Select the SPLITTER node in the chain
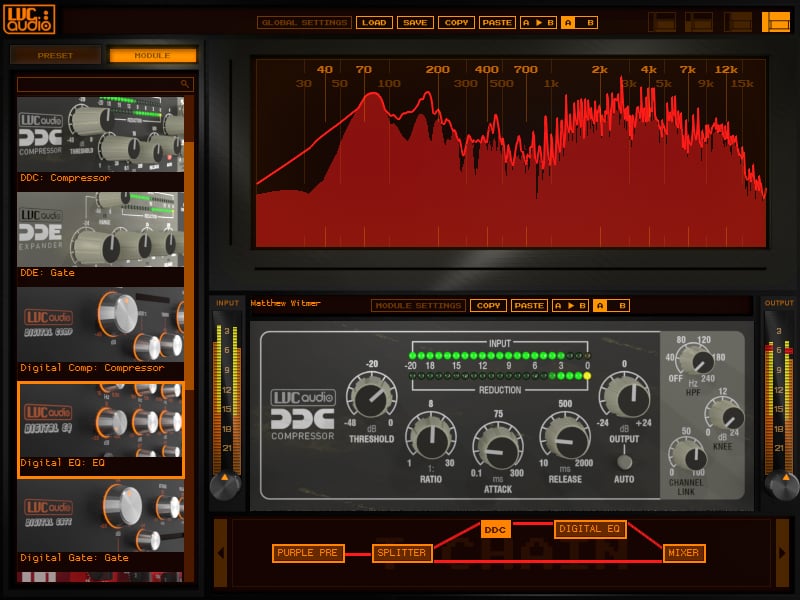Viewport: 800px width, 600px height. [402, 553]
